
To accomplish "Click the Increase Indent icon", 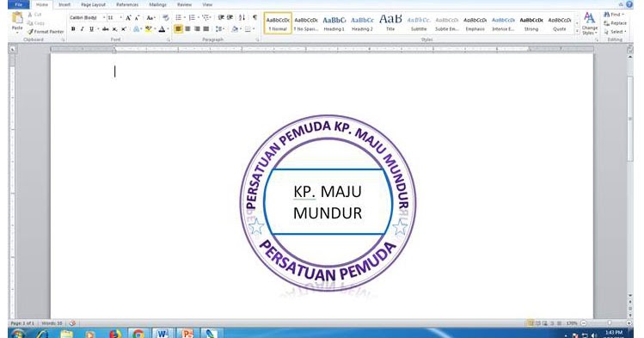I will [x=230, y=18].
